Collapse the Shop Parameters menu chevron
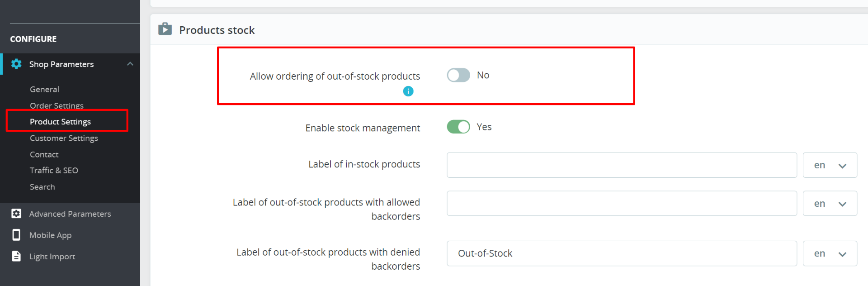This screenshot has height=286, width=868. pos(130,64)
